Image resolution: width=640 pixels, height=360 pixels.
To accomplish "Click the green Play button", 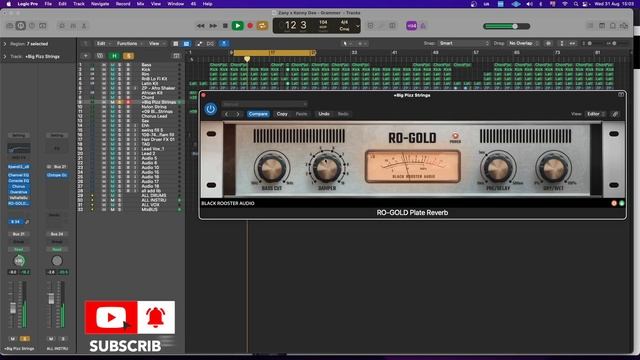I will 238,26.
